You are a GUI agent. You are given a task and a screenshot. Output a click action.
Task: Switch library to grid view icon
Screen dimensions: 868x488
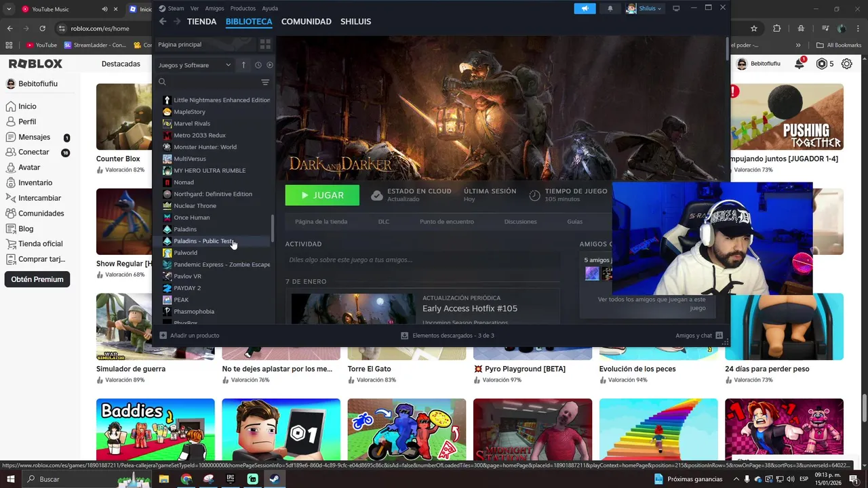265,44
